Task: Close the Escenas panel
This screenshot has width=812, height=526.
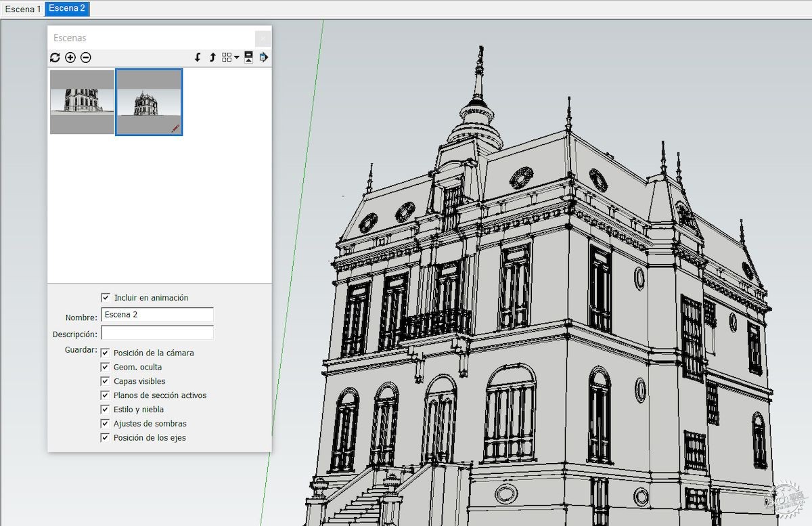Action: pyautogui.click(x=263, y=39)
